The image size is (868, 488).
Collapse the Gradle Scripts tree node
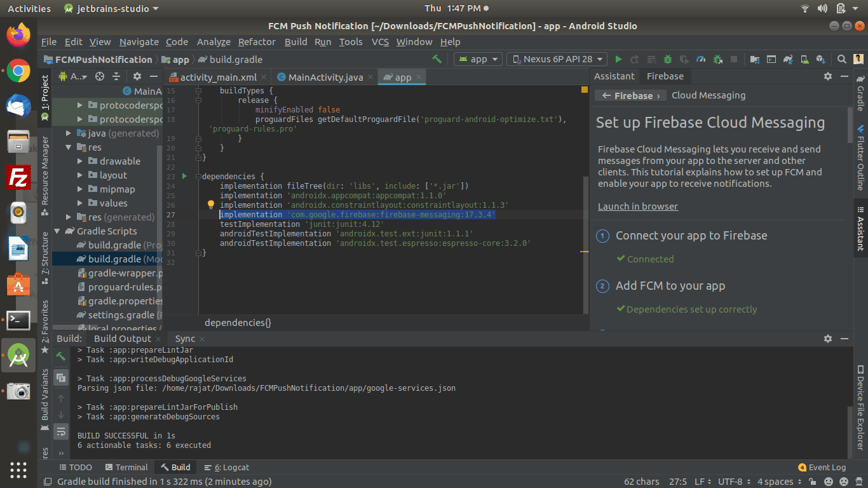pos(57,231)
